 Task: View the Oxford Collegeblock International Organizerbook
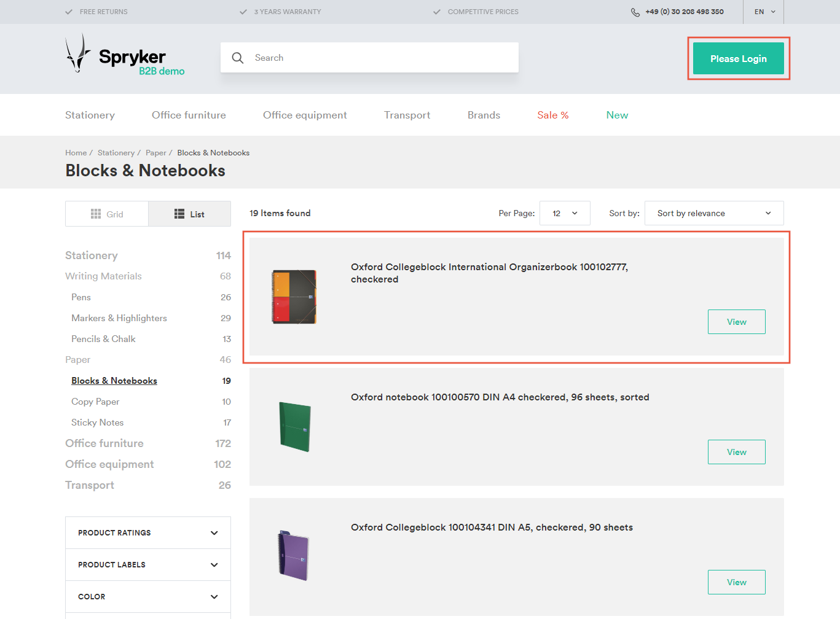click(x=737, y=322)
